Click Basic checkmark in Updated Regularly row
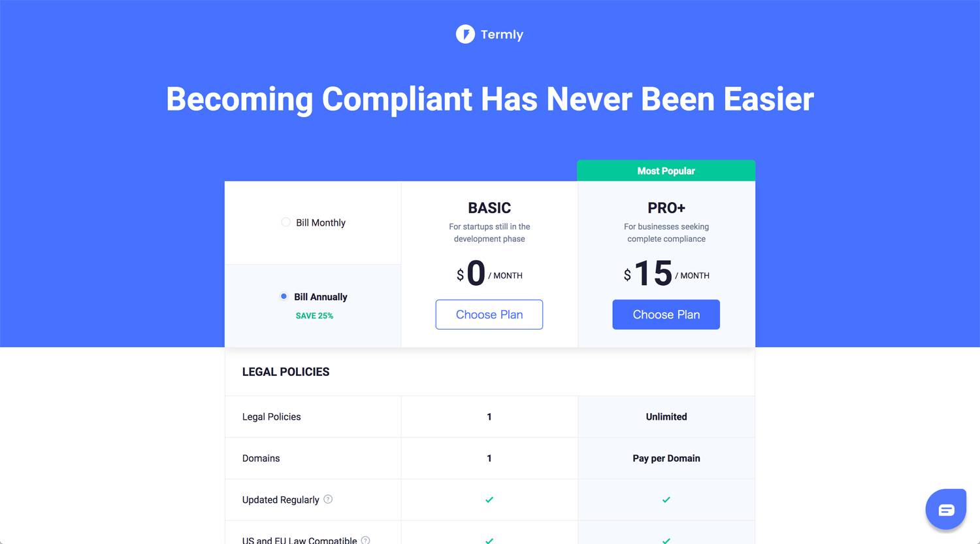Screen dimensions: 980x544 [489, 500]
